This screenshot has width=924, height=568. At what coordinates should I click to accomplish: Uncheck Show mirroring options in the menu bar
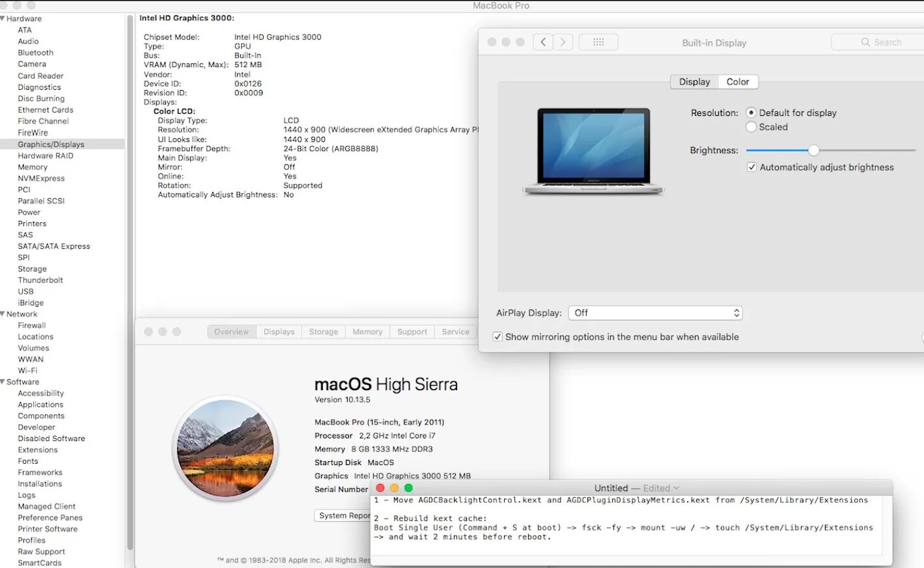pos(497,337)
